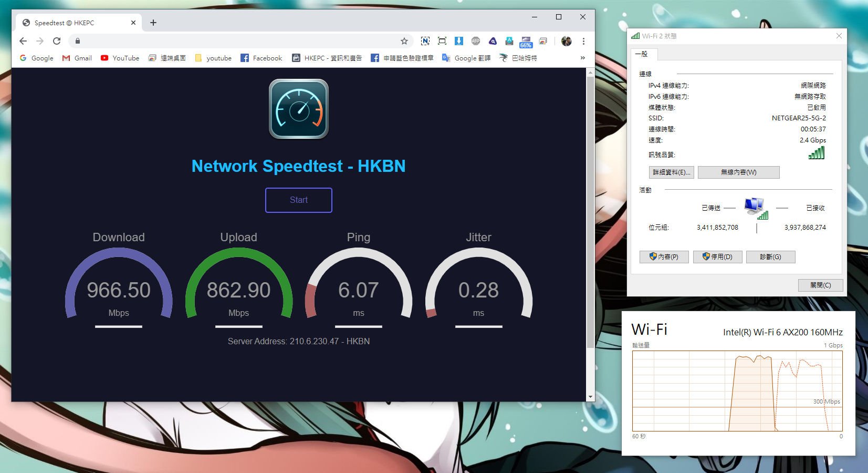Open the Chrome Remote Desktop extension
Image resolution: width=868 pixels, height=473 pixels.
point(543,41)
